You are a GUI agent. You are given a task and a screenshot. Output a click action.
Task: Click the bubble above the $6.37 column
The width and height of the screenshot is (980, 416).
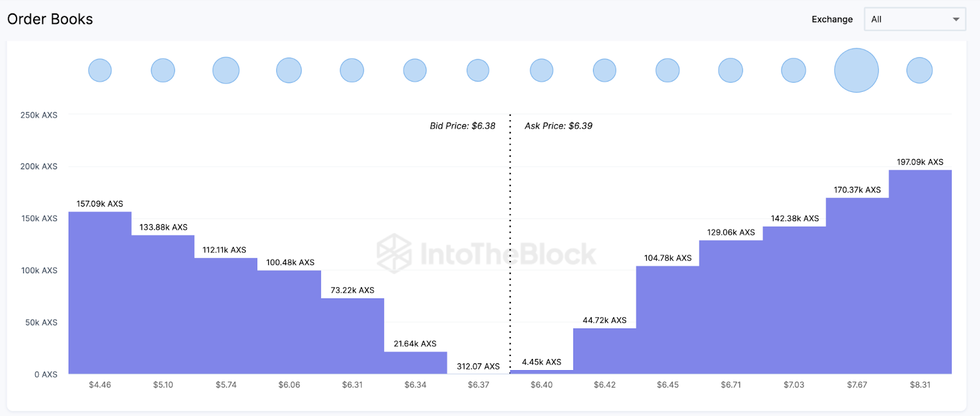[478, 70]
